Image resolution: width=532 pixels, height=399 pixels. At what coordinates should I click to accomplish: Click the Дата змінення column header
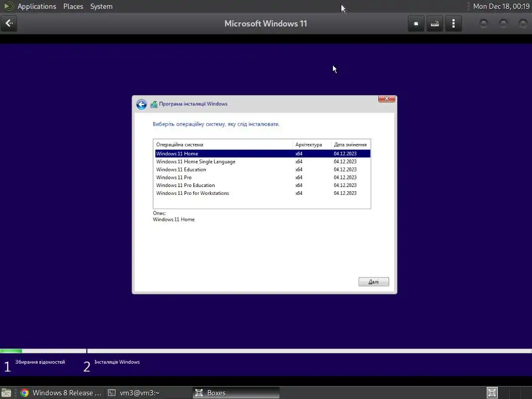tap(351, 144)
